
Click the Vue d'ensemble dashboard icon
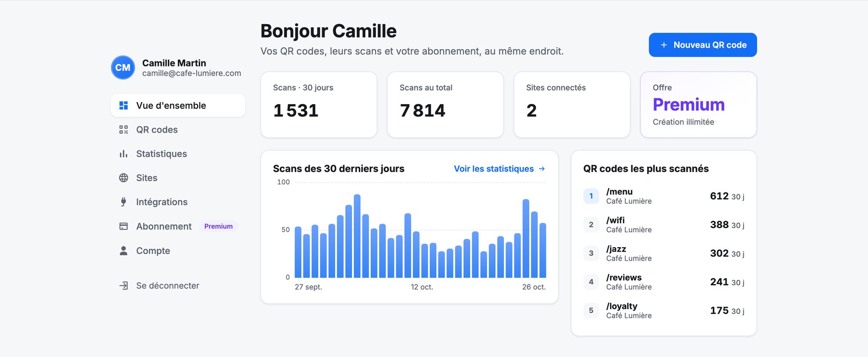pyautogui.click(x=123, y=106)
